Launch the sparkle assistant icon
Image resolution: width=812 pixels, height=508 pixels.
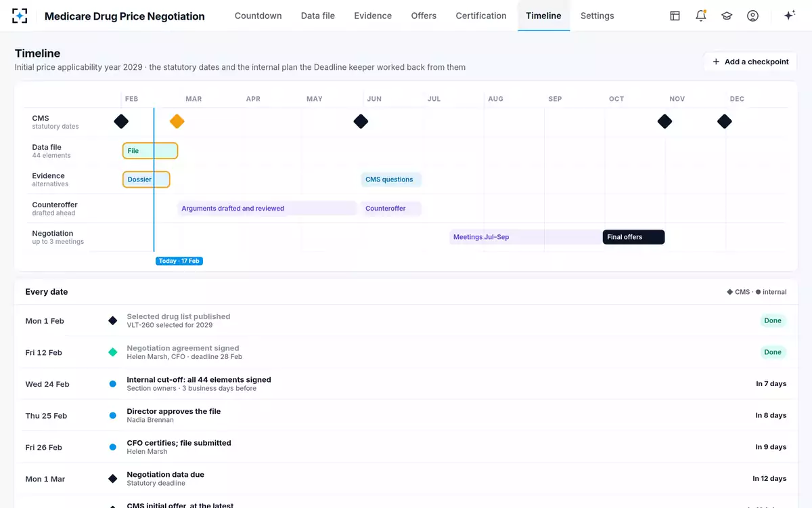789,16
